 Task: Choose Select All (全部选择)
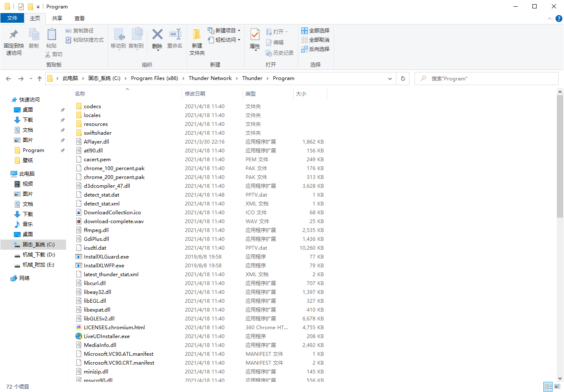315,31
